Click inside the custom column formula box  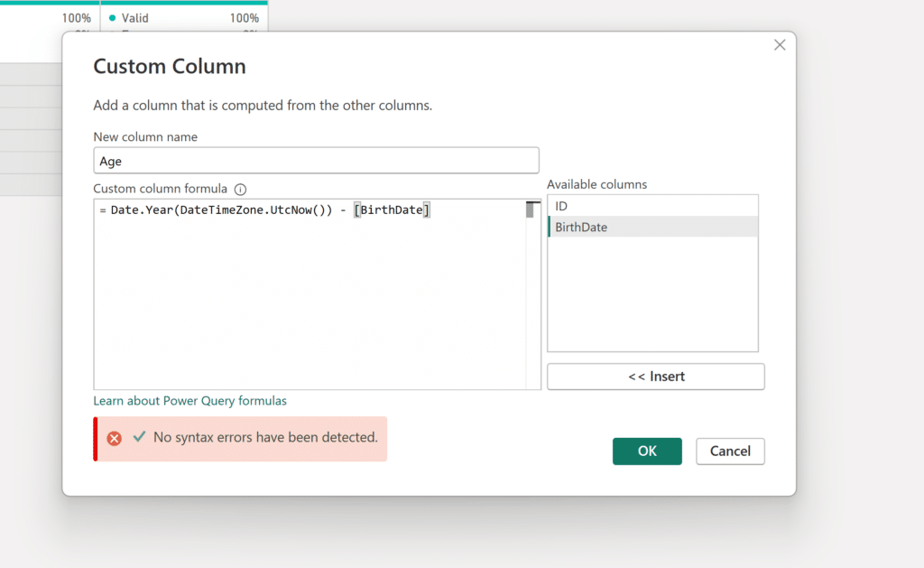pyautogui.click(x=307, y=298)
